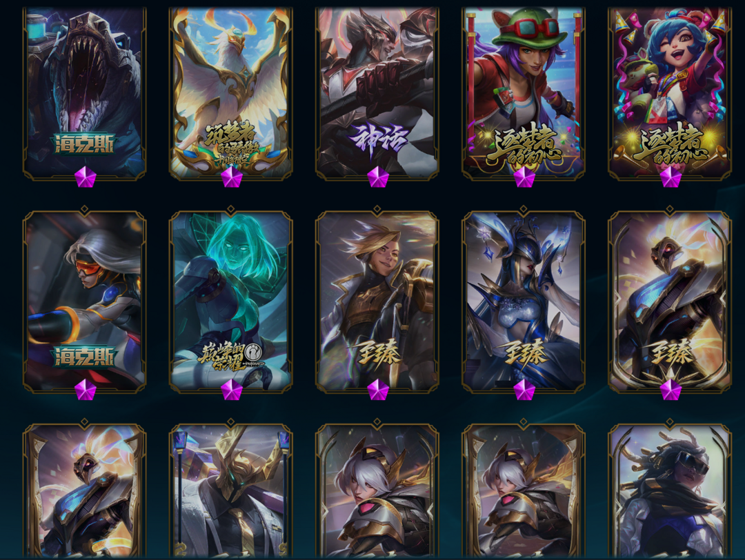The height and width of the screenshot is (560, 745).
Task: Select the dreadlocks and sunglasses character card
Action: [x=670, y=492]
